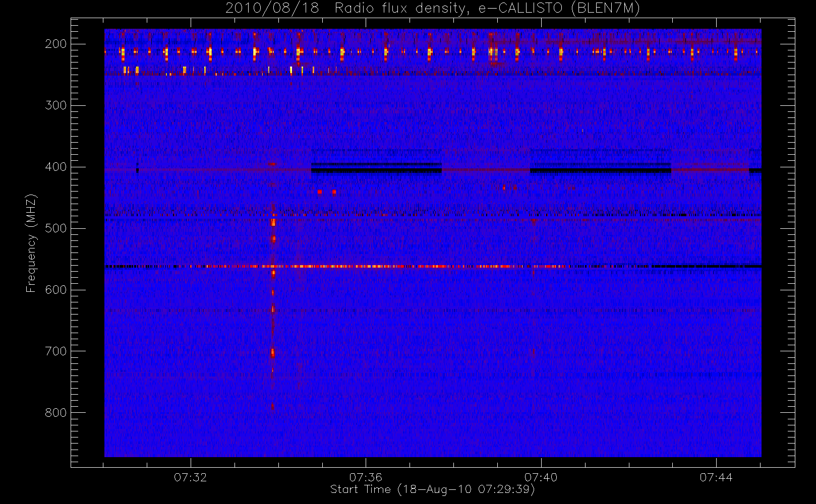Click the first black horizontal band near 400 MHz

coord(377,170)
